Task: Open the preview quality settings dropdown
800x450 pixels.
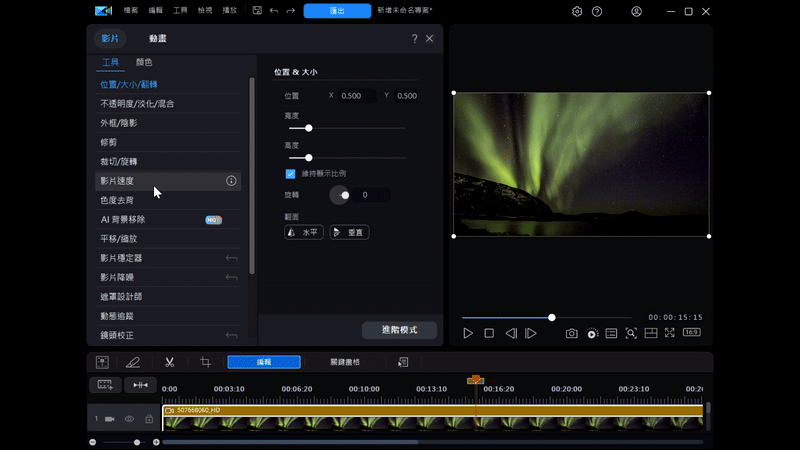Action: [592, 333]
